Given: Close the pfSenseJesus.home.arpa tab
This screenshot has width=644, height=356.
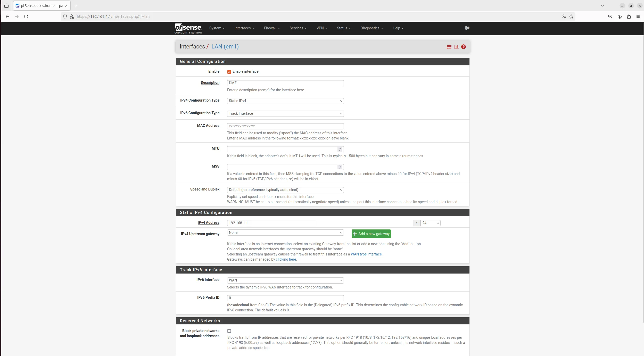Looking at the screenshot, I should point(66,6).
